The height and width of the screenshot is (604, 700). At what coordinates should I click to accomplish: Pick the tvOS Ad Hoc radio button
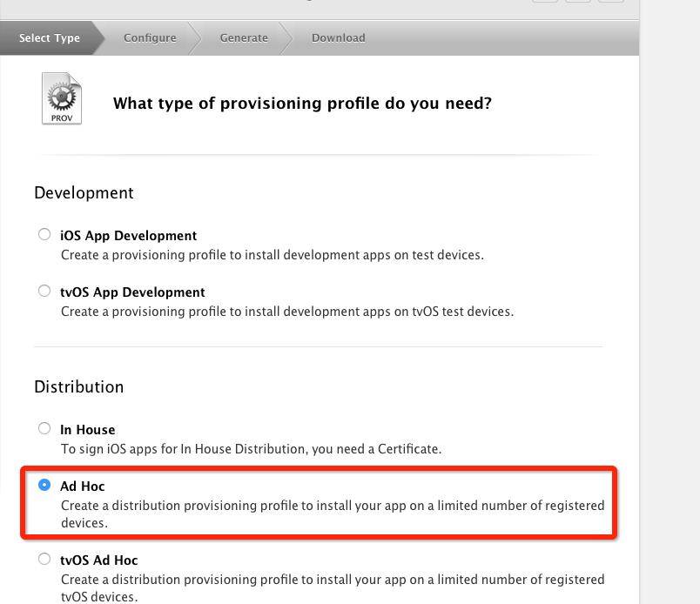coord(44,559)
